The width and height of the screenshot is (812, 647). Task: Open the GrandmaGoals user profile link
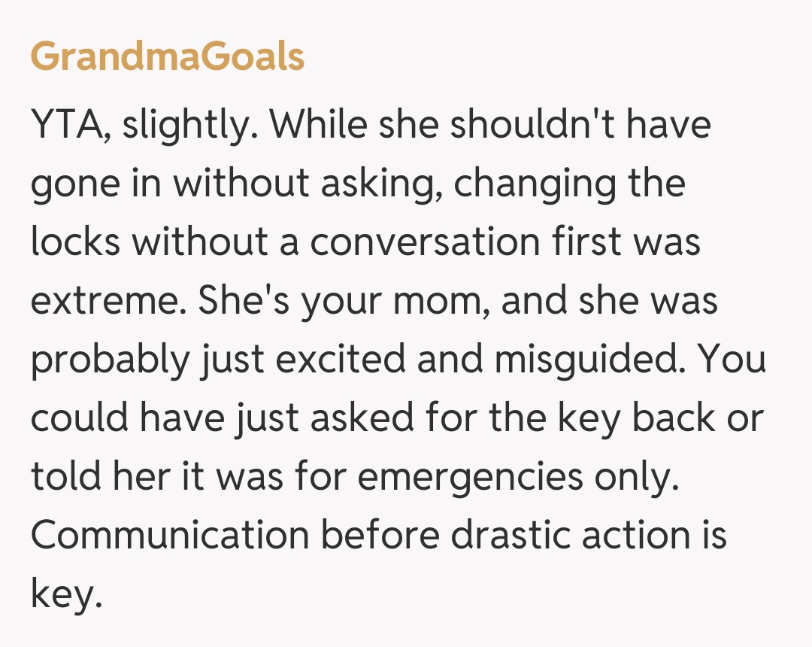(167, 57)
